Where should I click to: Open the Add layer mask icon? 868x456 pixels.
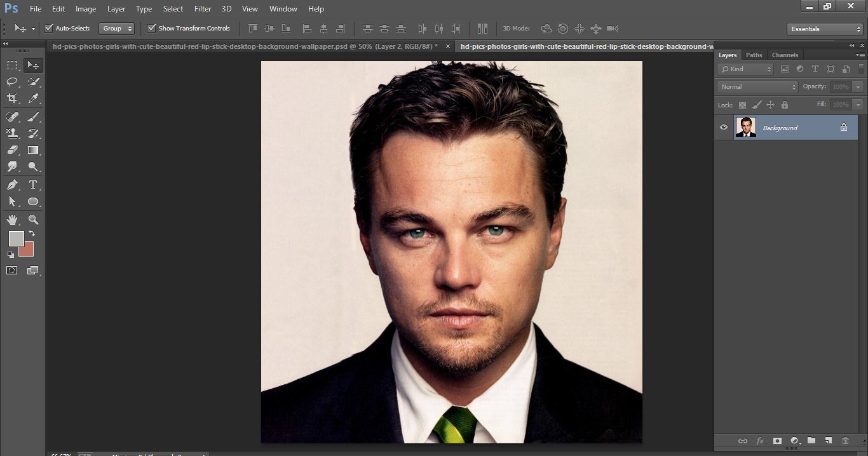(x=777, y=440)
